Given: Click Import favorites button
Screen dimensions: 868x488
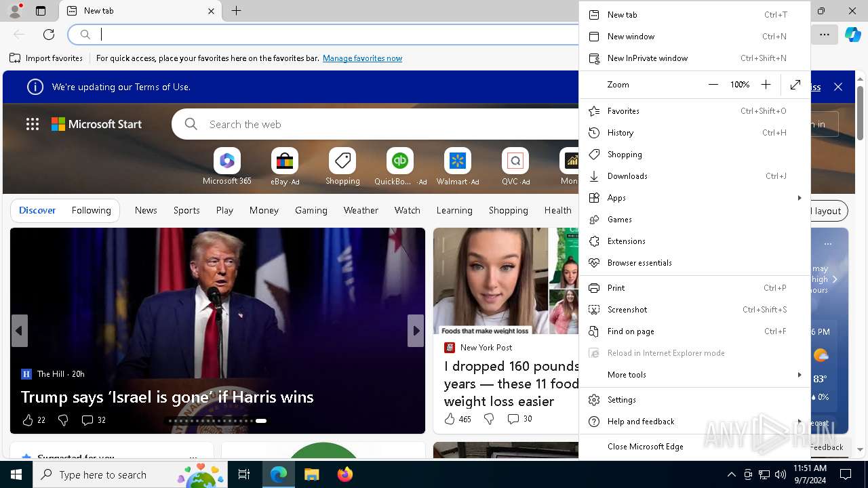Looking at the screenshot, I should coord(46,58).
